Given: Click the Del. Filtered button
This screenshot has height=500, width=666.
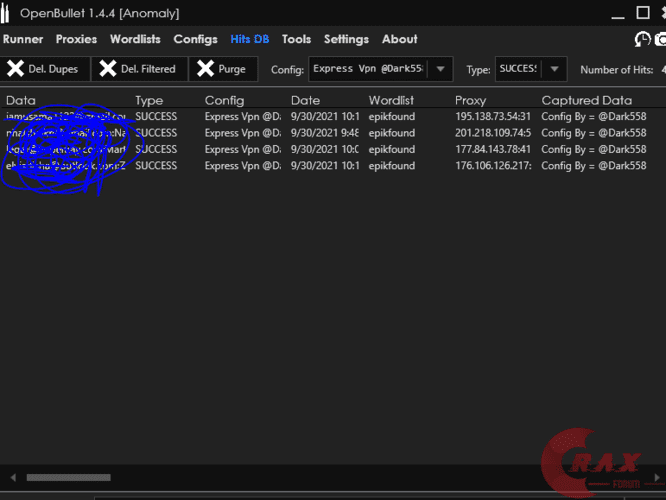Looking at the screenshot, I should [x=140, y=69].
